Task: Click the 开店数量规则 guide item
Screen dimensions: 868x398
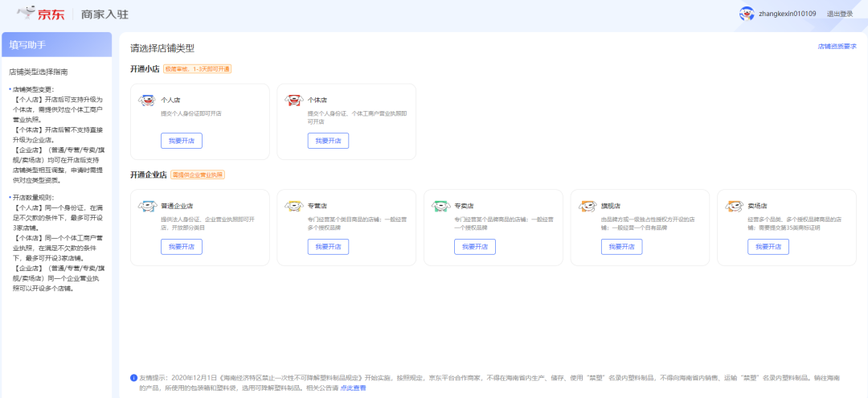Action: [34, 197]
